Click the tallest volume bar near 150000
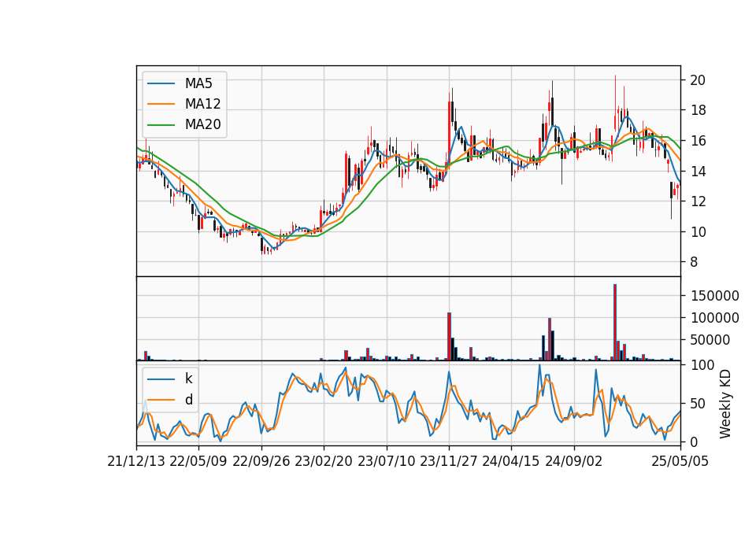756x543 pixels. point(615,323)
